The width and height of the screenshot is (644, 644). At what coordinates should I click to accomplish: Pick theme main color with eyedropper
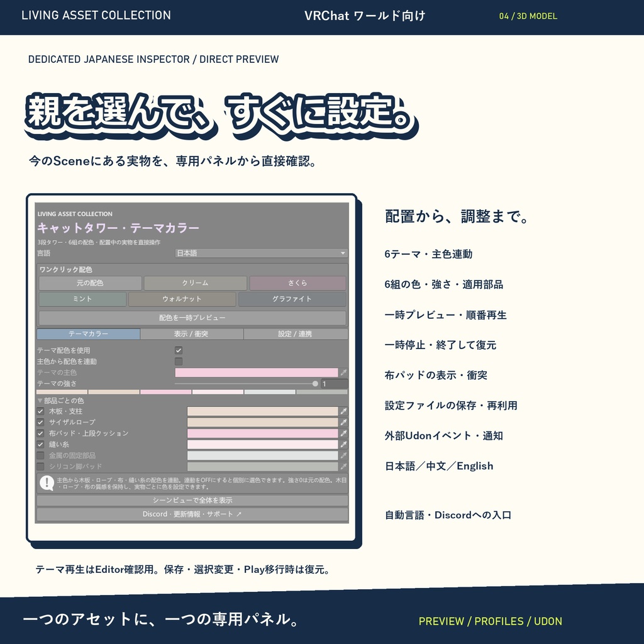coord(343,372)
